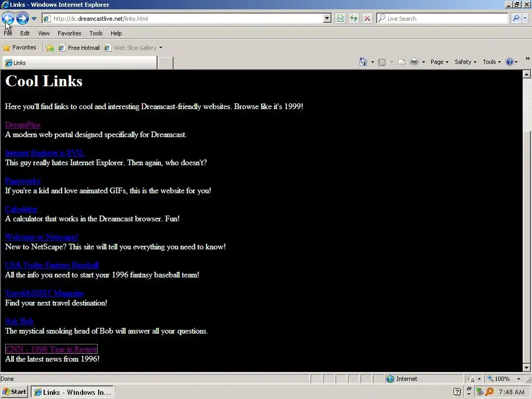Click the Compatibility View broken-page icon
This screenshot has height=399, width=532.
tap(340, 18)
